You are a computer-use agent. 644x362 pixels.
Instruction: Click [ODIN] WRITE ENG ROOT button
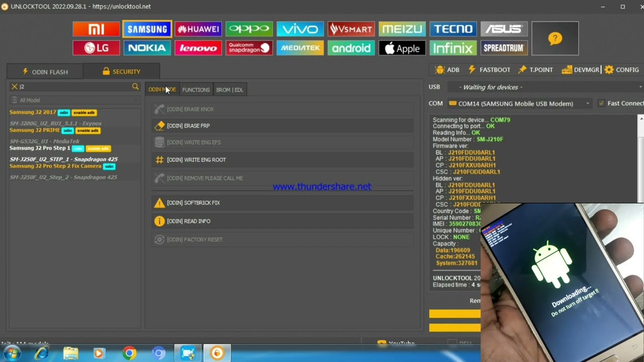(282, 160)
